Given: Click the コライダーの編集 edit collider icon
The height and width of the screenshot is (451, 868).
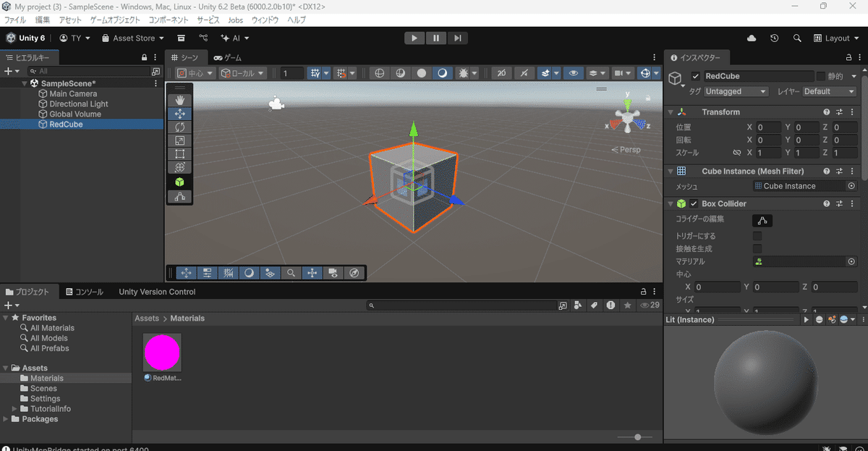Looking at the screenshot, I should coord(762,219).
